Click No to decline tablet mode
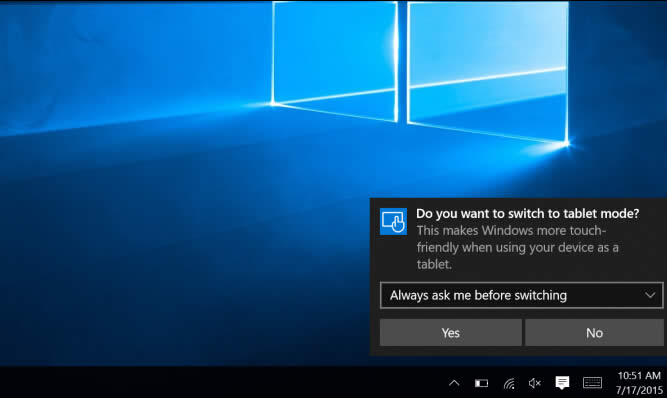667x398 pixels. click(x=594, y=333)
